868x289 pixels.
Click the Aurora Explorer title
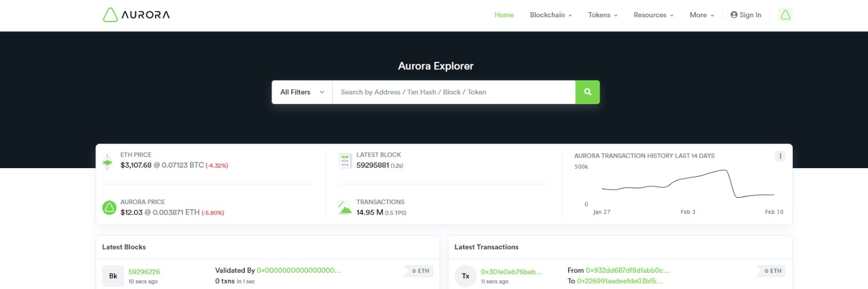[x=436, y=66]
